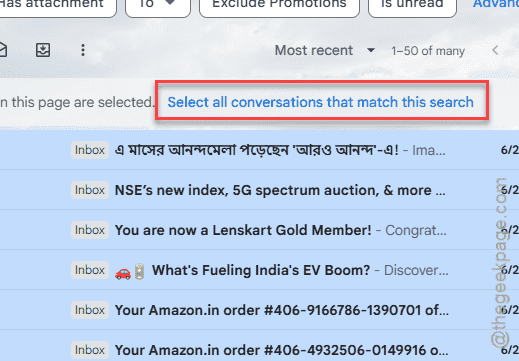Open What's Fueling India's EV Boom email
This screenshot has height=361, width=519.
259,270
